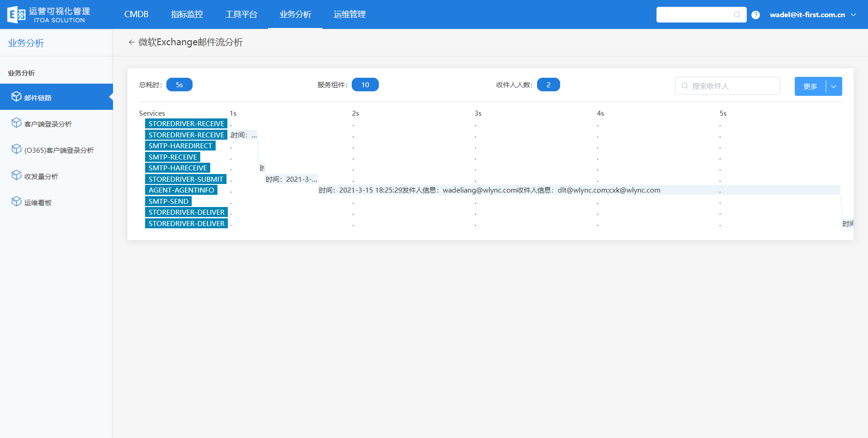Open (O365)客户端登录分析 in the sidebar
This screenshot has height=438, width=868.
[56, 149]
